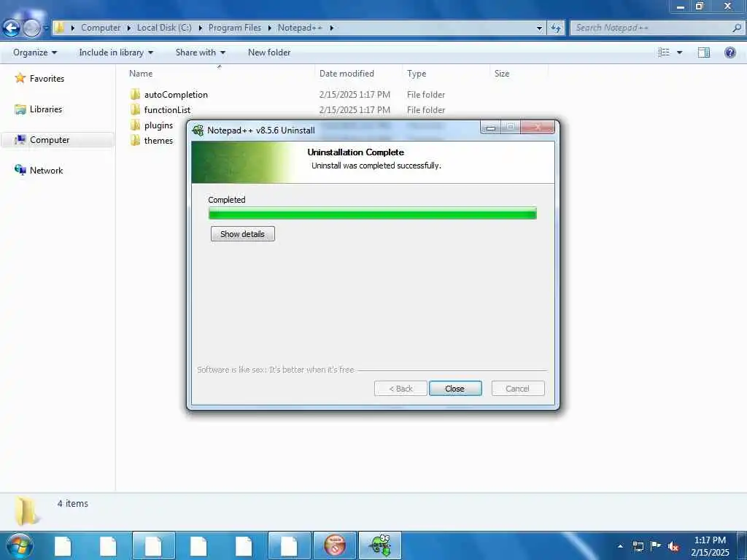Screen dimensions: 747x560
Task: Click Show details in the uninstaller
Action: click(x=242, y=234)
